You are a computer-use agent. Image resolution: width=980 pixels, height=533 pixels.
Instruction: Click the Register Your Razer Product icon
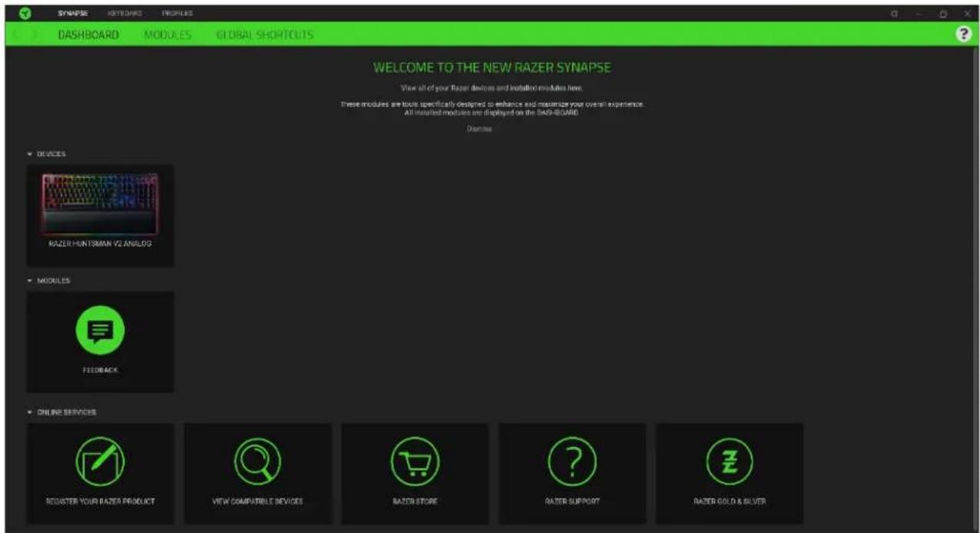pyautogui.click(x=100, y=461)
